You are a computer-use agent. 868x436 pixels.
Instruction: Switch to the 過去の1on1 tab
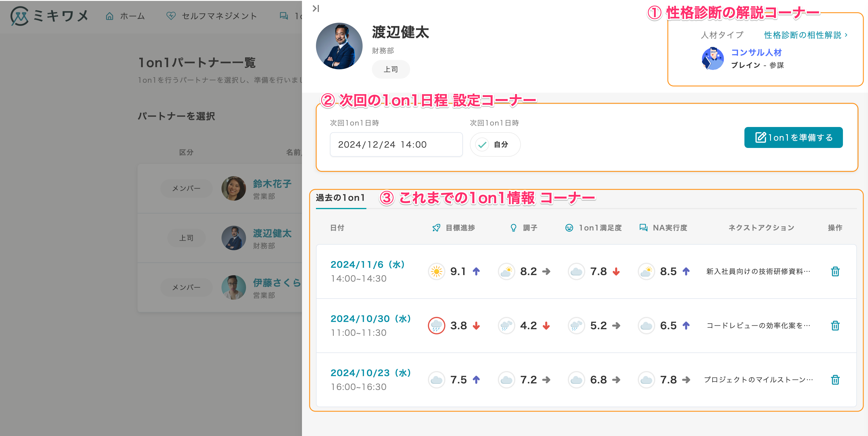[x=340, y=198]
